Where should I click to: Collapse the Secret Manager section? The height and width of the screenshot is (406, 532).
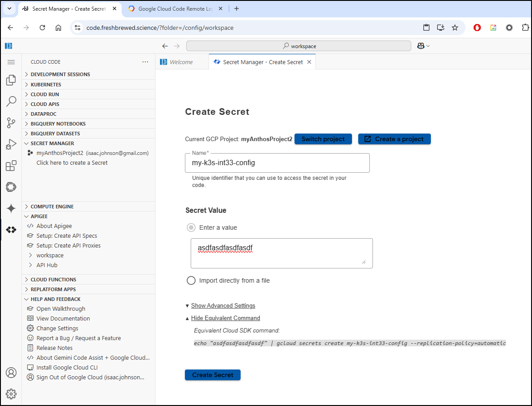pyautogui.click(x=89, y=143)
